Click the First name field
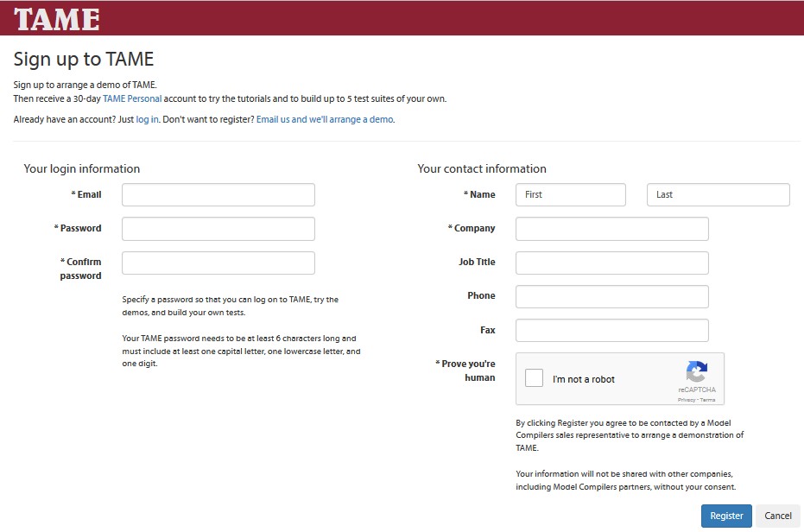The width and height of the screenshot is (804, 532). [571, 195]
